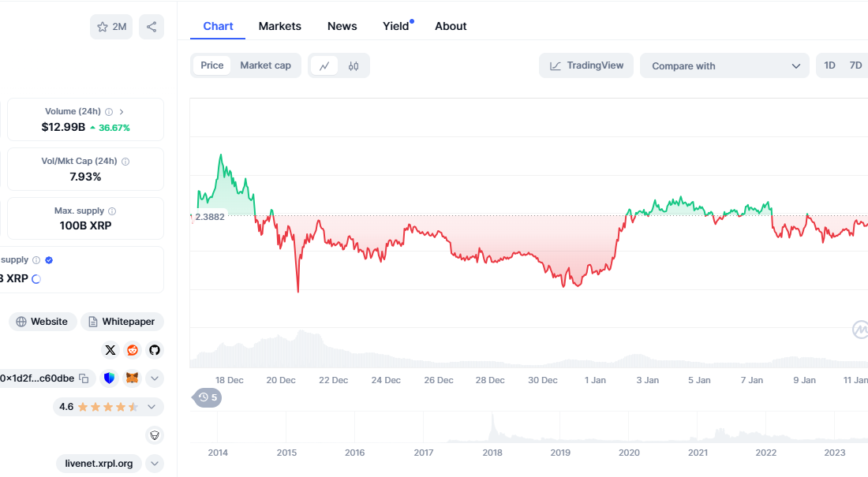This screenshot has height=477, width=868.
Task: Open the Reddit social icon
Action: point(133,350)
